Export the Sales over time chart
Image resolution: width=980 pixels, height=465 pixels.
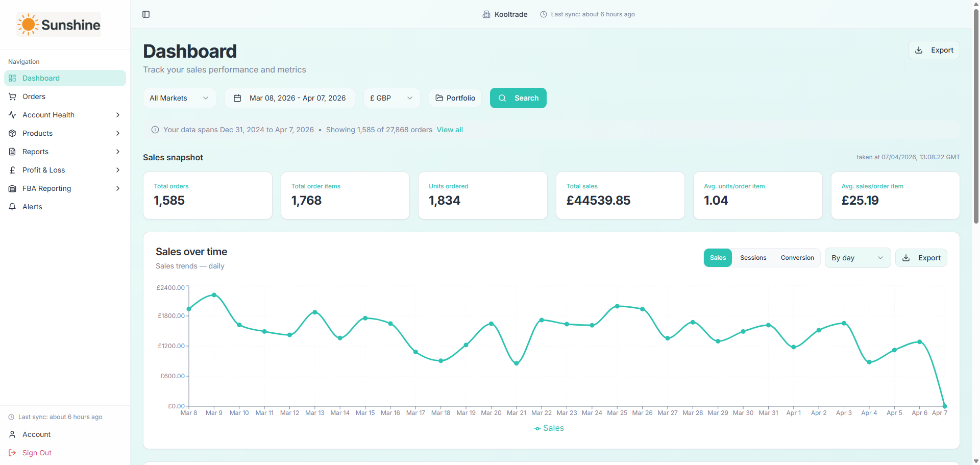click(x=921, y=258)
